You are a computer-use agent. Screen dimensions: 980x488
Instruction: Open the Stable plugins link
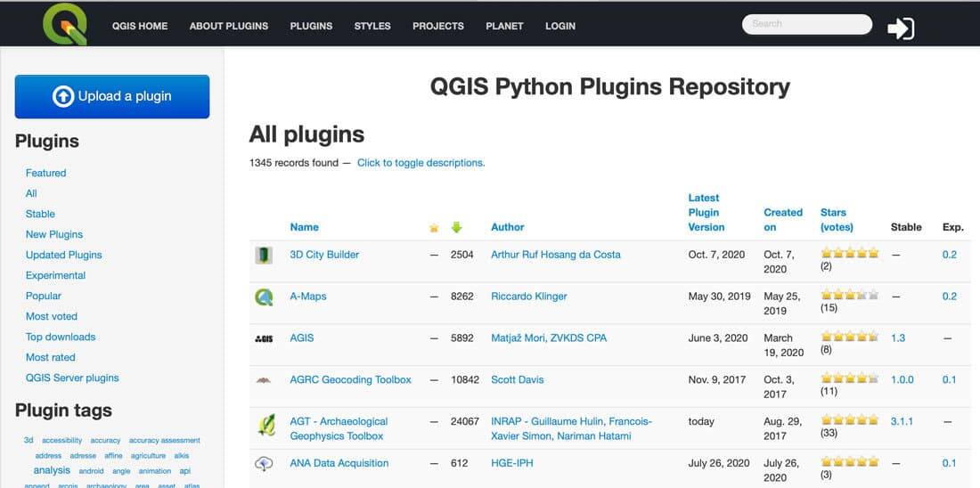click(x=40, y=215)
